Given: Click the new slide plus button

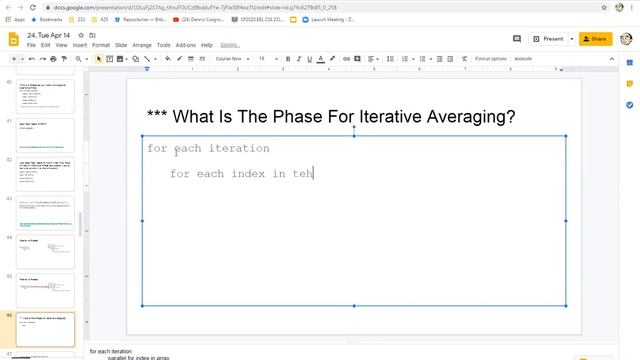Looking at the screenshot, I should click(x=14, y=59).
